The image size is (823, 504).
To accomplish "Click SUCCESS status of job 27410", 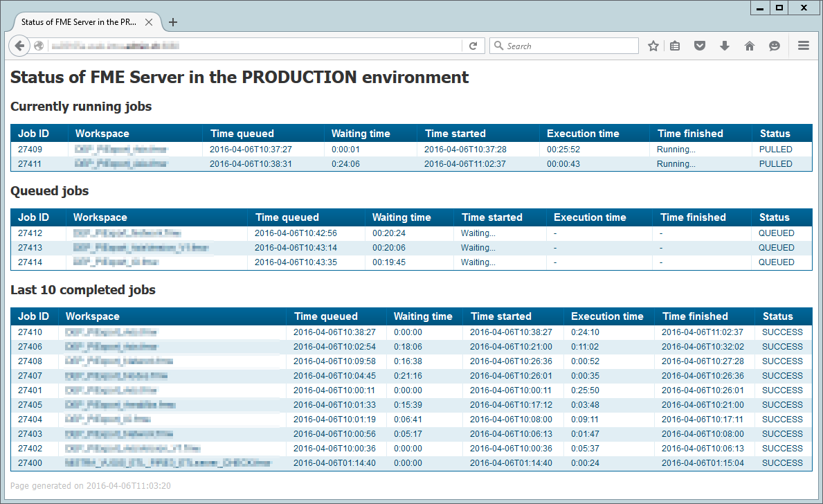I will pyautogui.click(x=782, y=332).
